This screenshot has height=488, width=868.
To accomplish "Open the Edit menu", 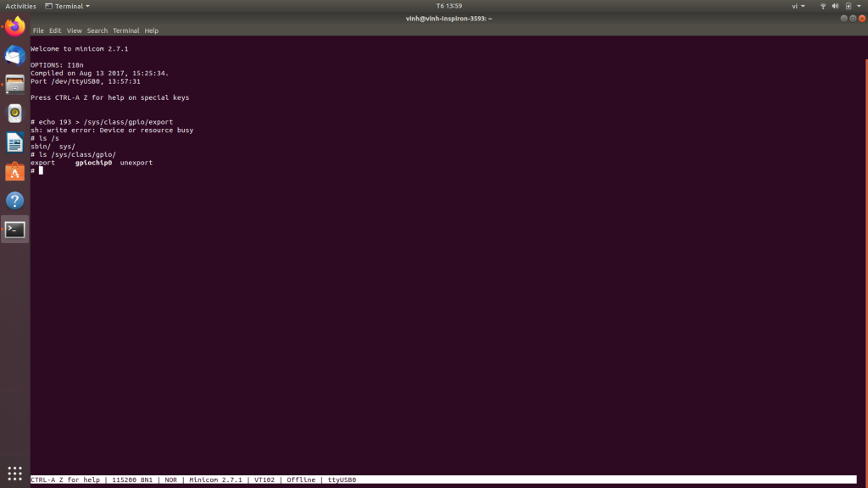I will click(x=55, y=30).
